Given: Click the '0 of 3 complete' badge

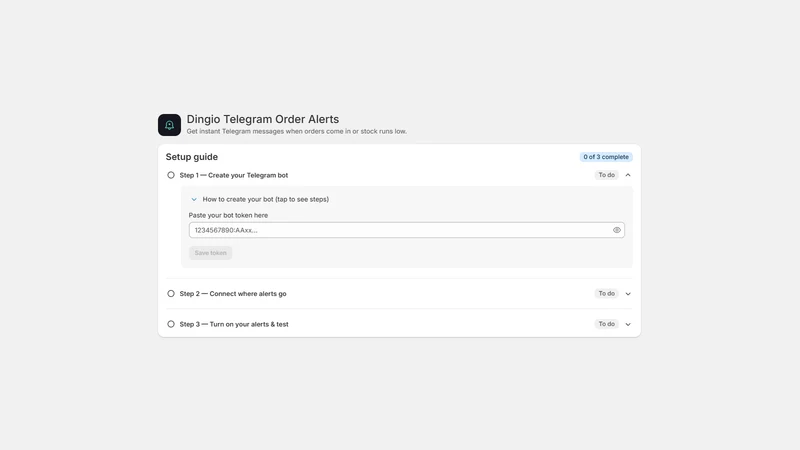Looking at the screenshot, I should 606,157.
